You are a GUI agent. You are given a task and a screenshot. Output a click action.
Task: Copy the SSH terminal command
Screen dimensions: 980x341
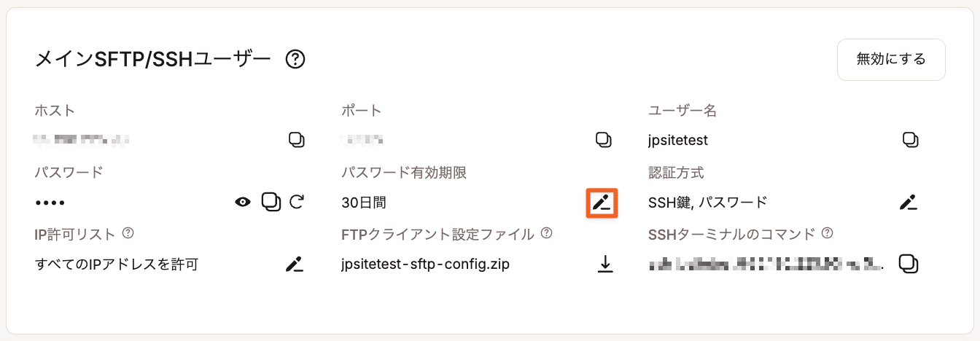[x=908, y=264]
